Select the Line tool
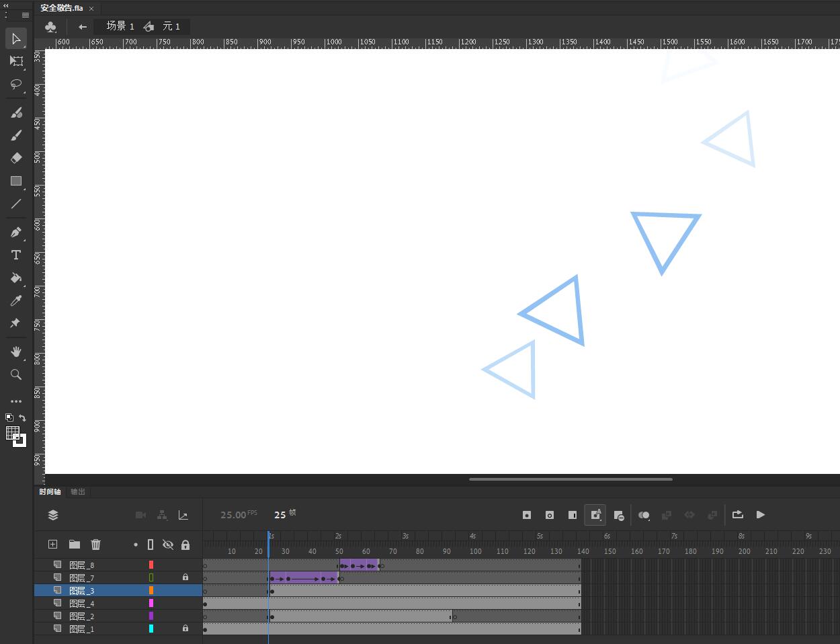 (x=16, y=204)
